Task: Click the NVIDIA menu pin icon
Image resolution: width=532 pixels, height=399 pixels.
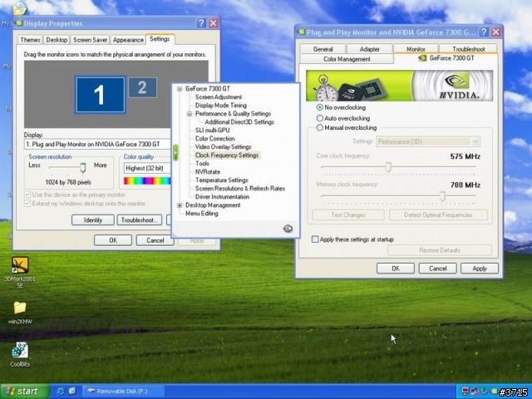Action: pos(288,229)
